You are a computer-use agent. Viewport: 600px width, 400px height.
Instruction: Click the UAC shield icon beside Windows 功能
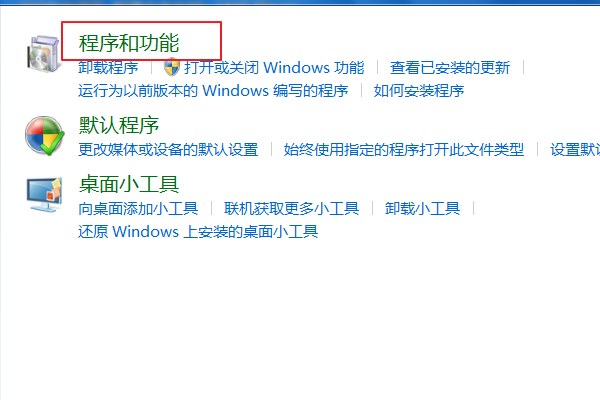click(x=171, y=67)
